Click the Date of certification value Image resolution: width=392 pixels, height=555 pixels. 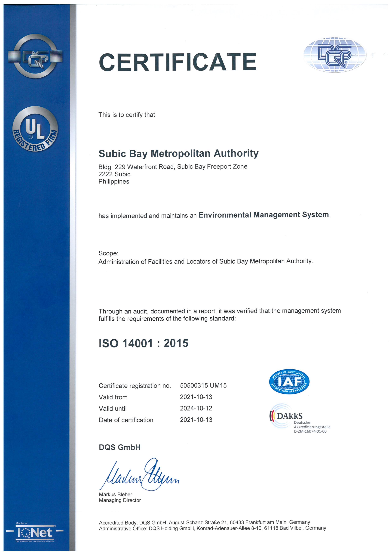(x=196, y=420)
